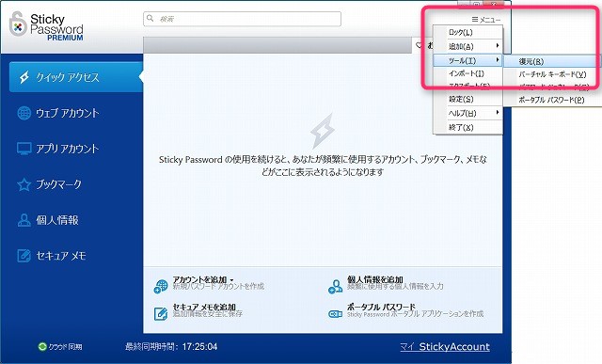Click the 個人情報を追加 action
This screenshot has height=364, width=602.
click(374, 279)
